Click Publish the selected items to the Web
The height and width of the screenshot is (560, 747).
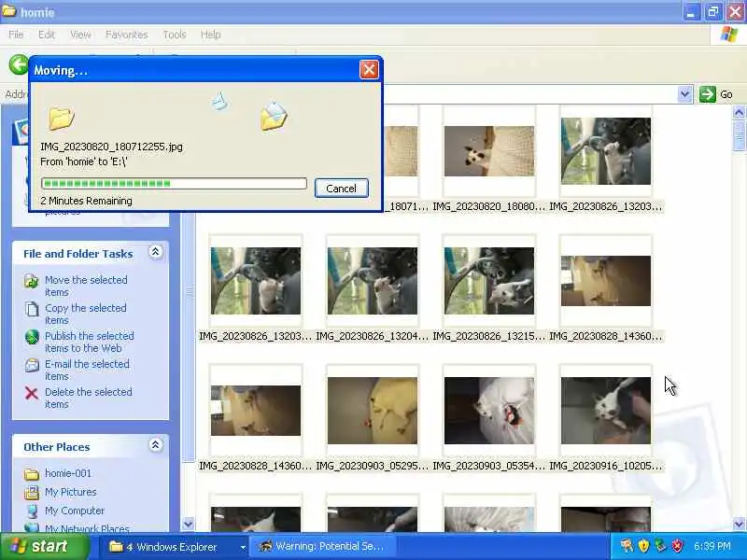click(x=90, y=342)
